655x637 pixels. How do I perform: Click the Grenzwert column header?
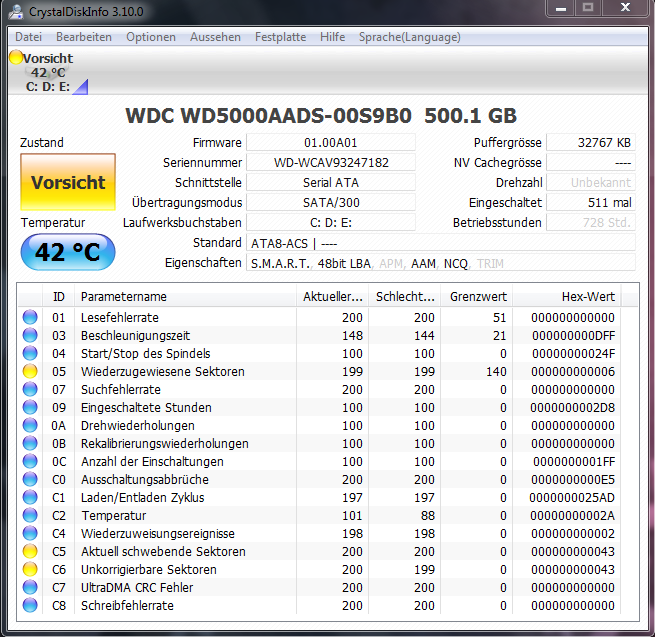coord(477,297)
